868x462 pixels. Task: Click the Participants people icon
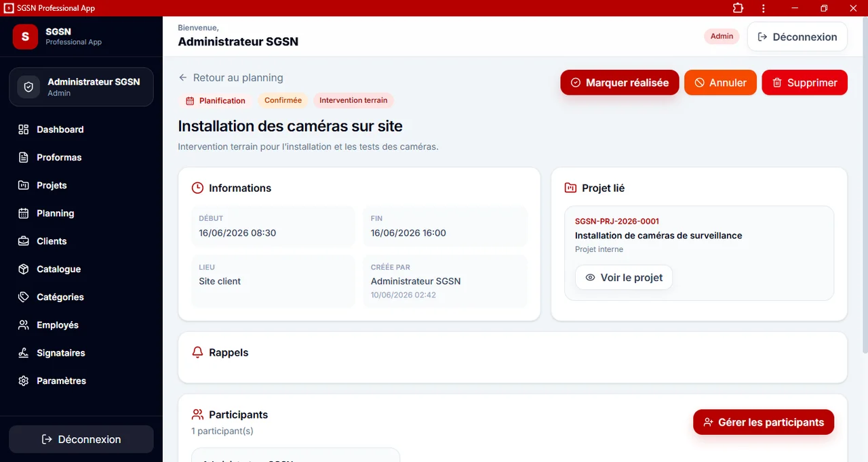click(x=197, y=415)
